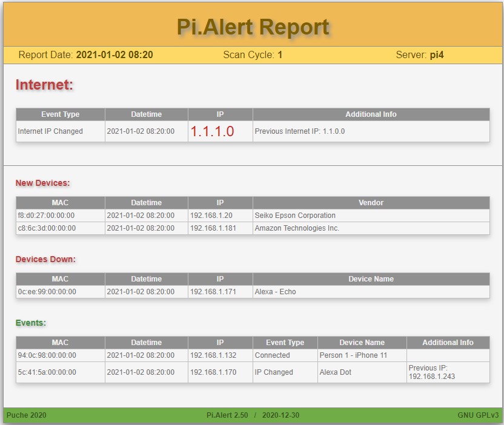504x425 pixels.
Task: Click the New Devices section heading
Action: pyautogui.click(x=42, y=183)
